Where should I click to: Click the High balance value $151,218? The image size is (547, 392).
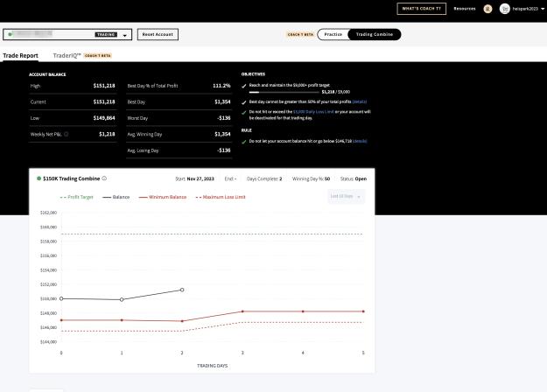(104, 86)
